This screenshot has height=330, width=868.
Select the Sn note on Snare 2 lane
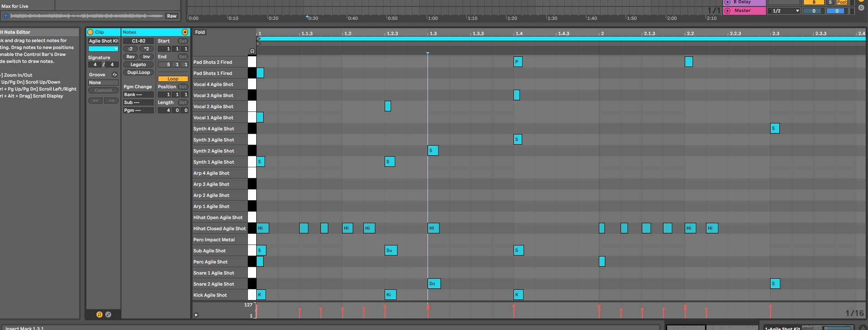tap(434, 284)
